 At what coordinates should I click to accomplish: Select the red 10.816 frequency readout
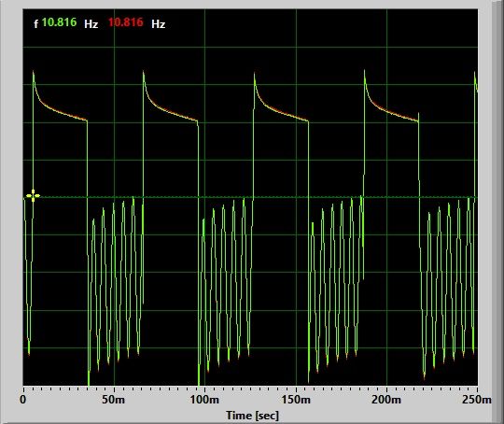pos(125,22)
